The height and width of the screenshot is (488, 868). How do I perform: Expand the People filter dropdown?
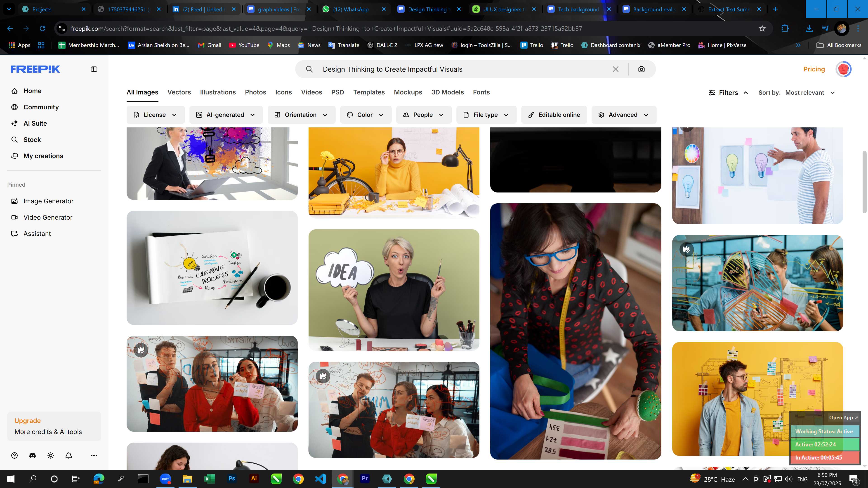[424, 115]
